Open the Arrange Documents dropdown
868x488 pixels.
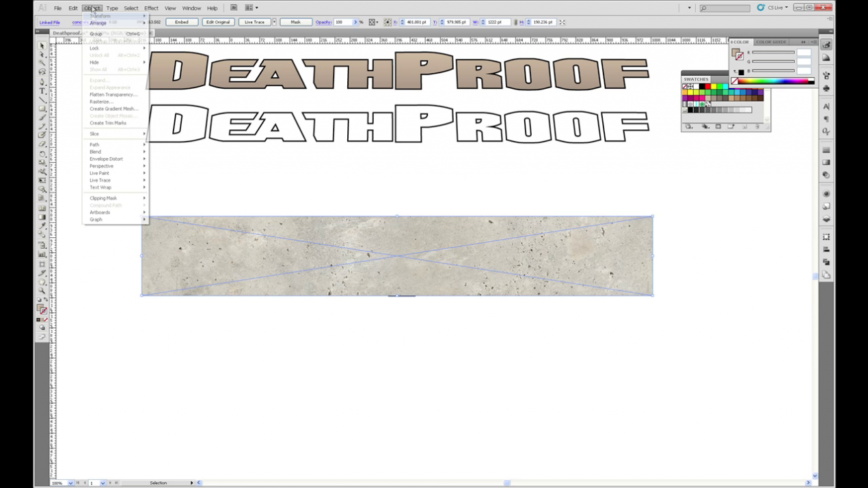point(251,8)
